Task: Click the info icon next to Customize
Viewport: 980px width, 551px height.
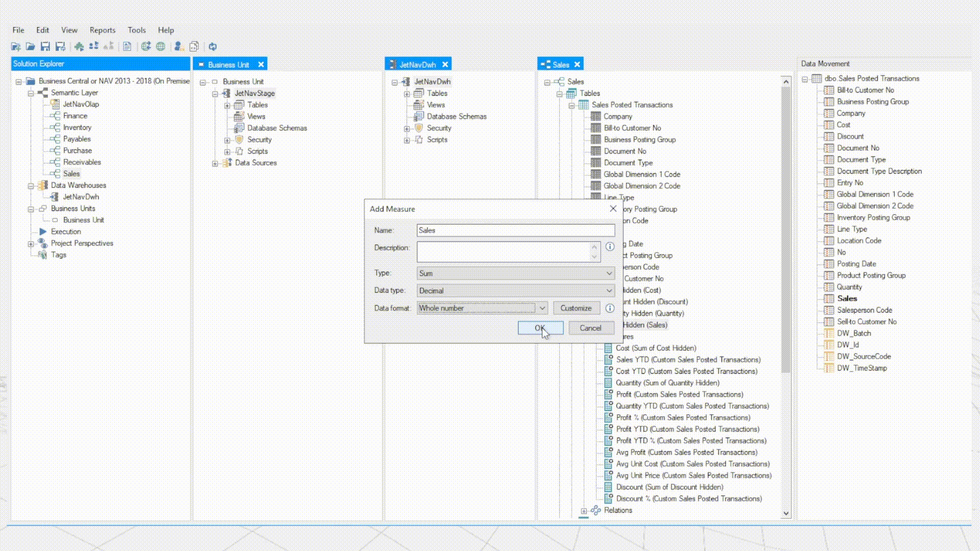Action: (x=609, y=308)
